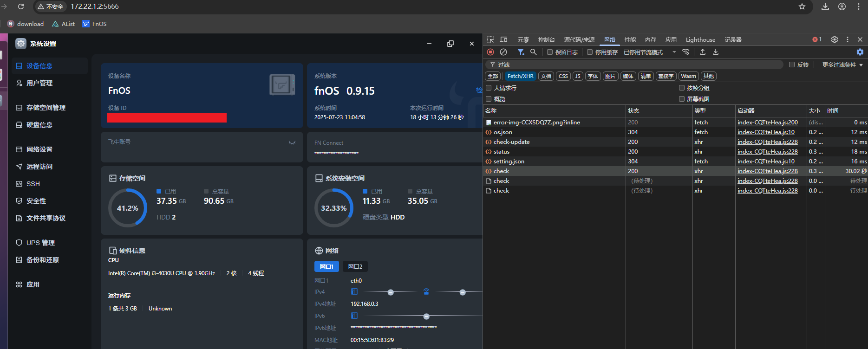Enable 停用缓存 checkbox
Screen dimensions: 868x349
(x=590, y=52)
